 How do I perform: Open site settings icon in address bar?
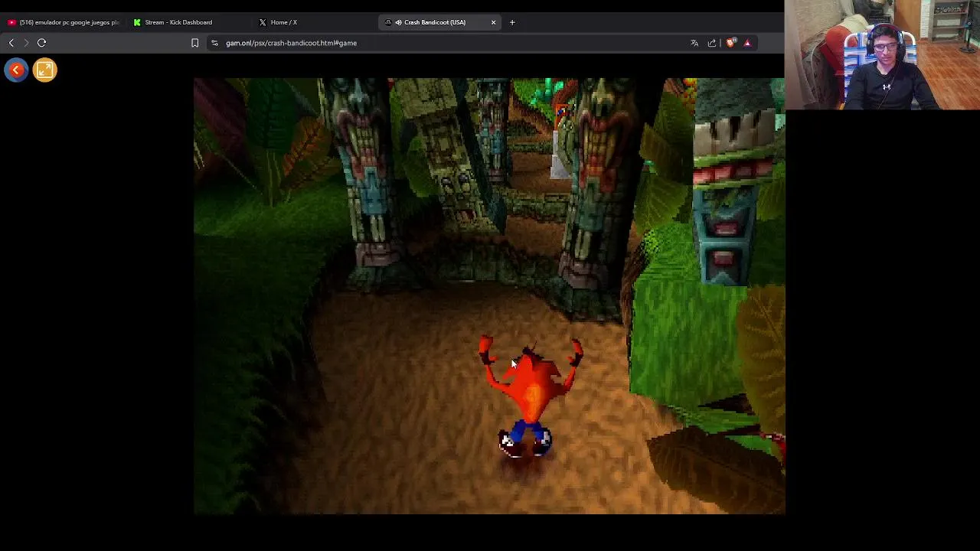[214, 43]
